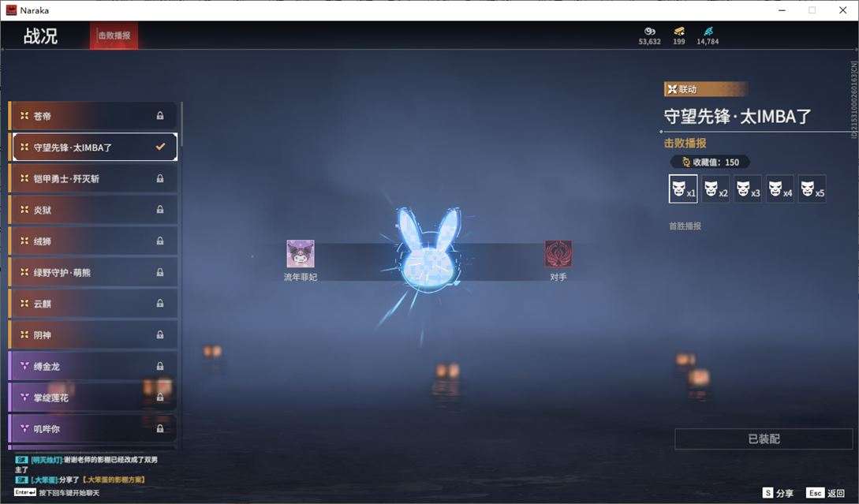
Task: Preview the x1 kill broadcast mask
Action: click(683, 189)
